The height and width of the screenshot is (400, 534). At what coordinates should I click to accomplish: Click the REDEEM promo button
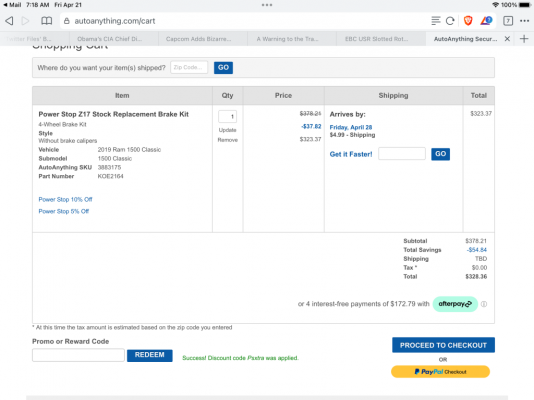pos(150,355)
